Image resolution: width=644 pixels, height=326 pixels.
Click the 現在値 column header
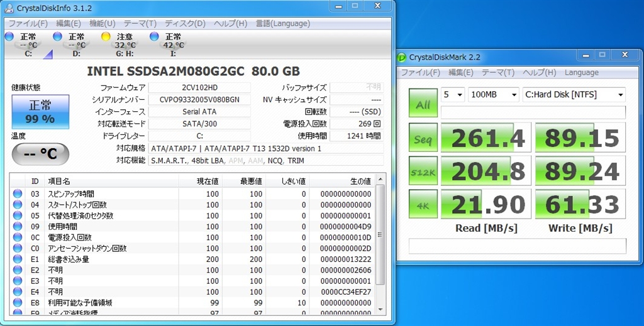tap(201, 182)
